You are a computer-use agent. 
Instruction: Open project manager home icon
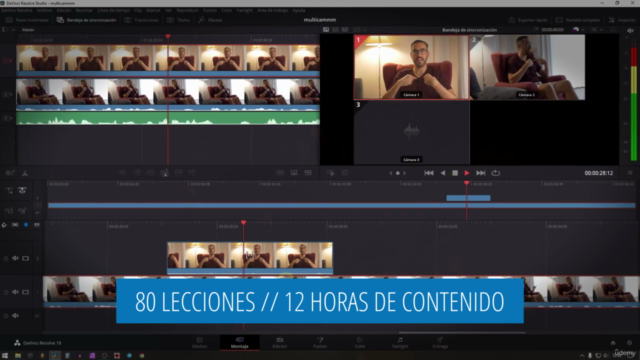coord(613,343)
